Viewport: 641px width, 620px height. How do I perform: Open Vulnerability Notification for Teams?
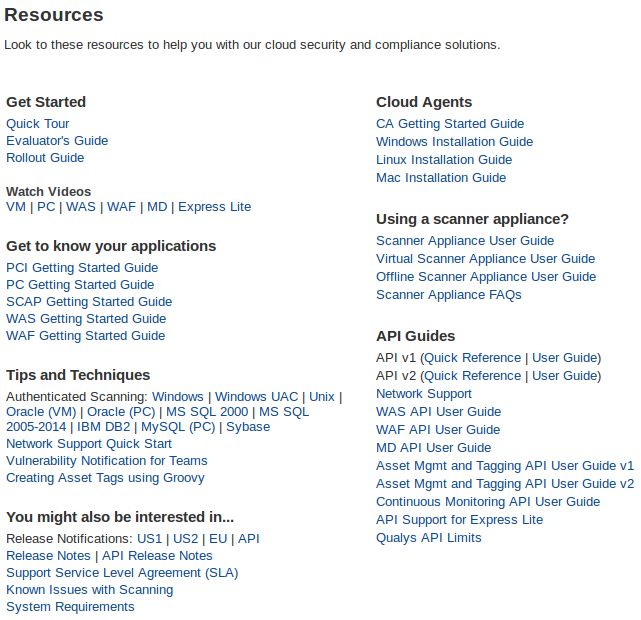click(x=107, y=461)
